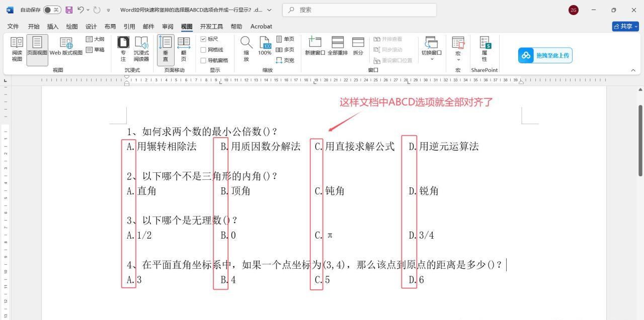Image resolution: width=644 pixels, height=320 pixels.
Task: Click the vertical scrollbar thumb
Action: tap(640, 140)
